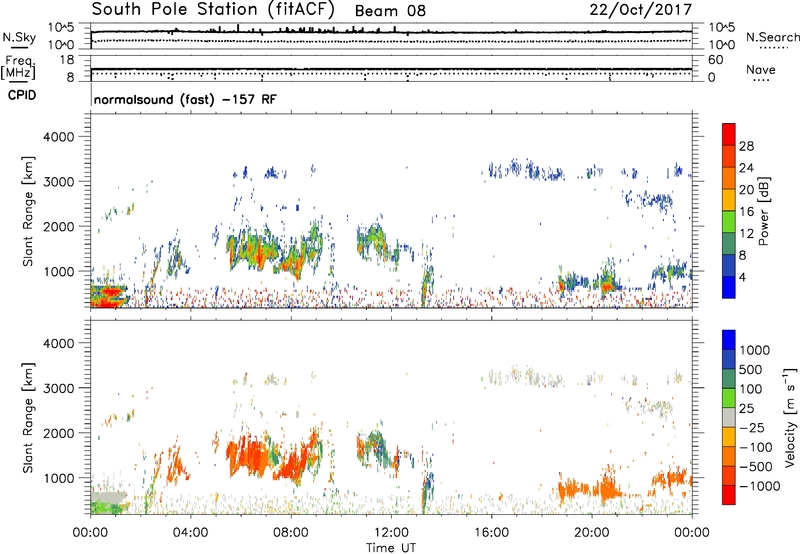Click the 'Nave' legend label

(x=761, y=70)
